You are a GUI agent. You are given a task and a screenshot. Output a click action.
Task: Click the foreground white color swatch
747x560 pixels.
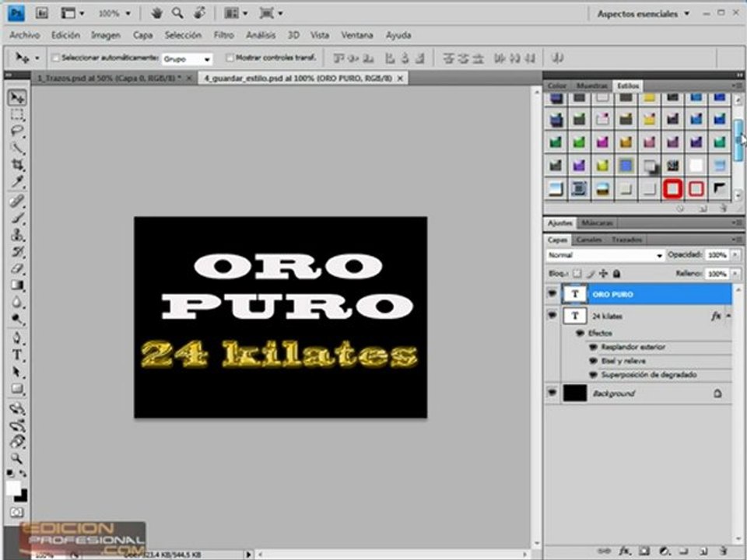coord(13,488)
